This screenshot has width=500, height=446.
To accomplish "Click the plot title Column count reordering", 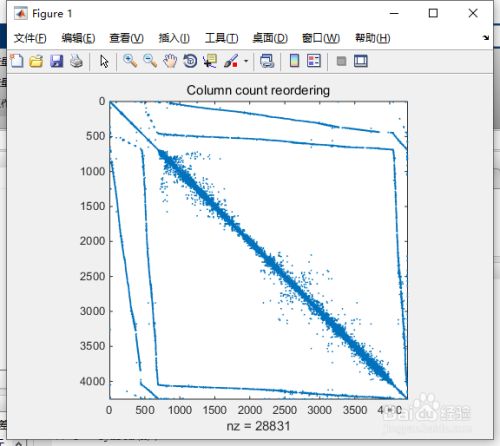I will click(x=258, y=90).
